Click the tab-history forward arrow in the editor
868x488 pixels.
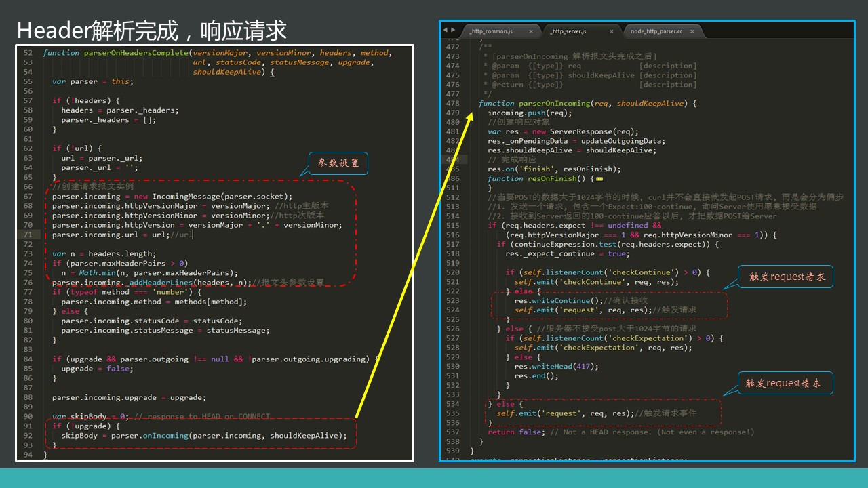click(x=453, y=30)
